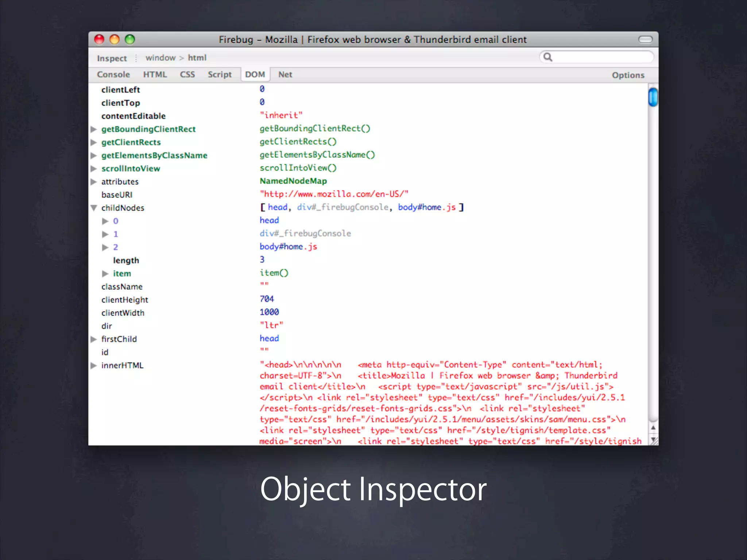Image resolution: width=747 pixels, height=560 pixels.
Task: Click the getClientRects() value link
Action: tap(298, 141)
